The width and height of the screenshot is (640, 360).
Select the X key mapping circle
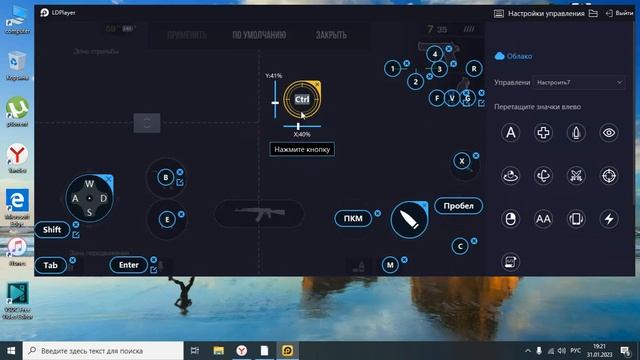pyautogui.click(x=462, y=161)
